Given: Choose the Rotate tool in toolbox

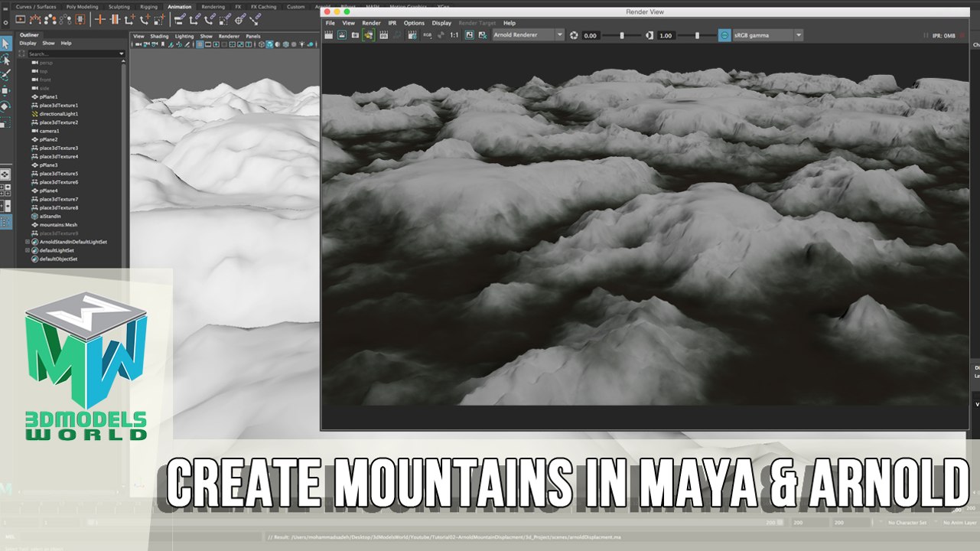Looking at the screenshot, I should (x=6, y=106).
